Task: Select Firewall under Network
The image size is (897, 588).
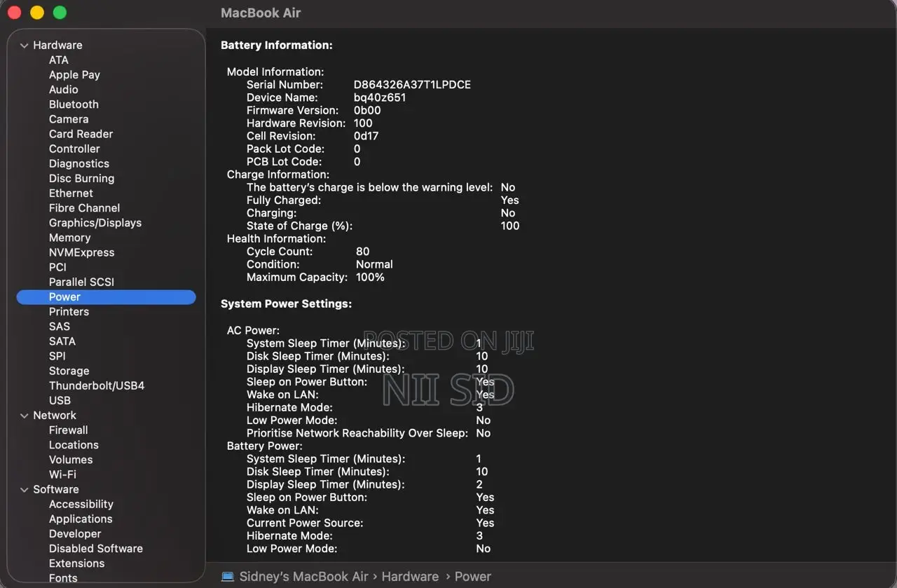Action: [68, 430]
